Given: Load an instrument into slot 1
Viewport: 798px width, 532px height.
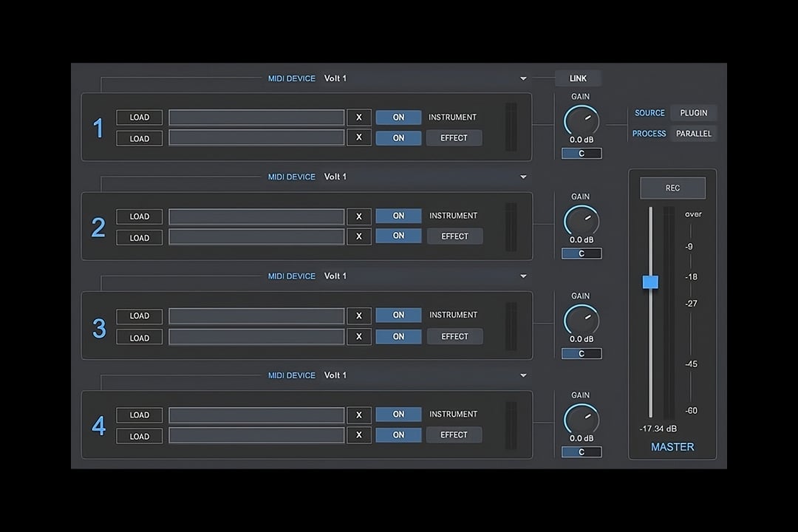Looking at the screenshot, I should click(x=140, y=117).
